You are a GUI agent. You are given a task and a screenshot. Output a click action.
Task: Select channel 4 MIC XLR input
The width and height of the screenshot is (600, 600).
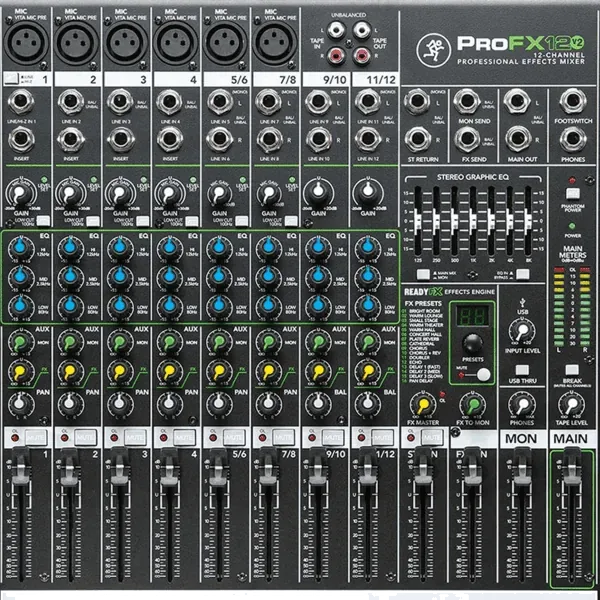(176, 42)
